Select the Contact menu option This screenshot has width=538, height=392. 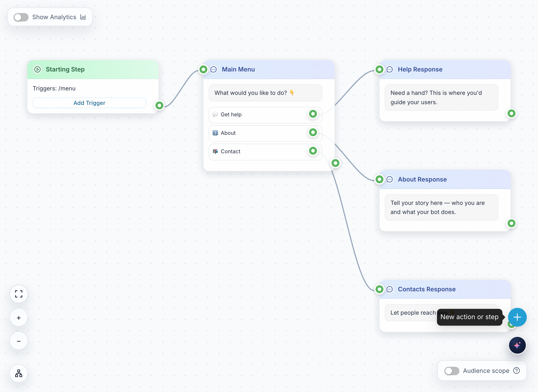pos(265,152)
